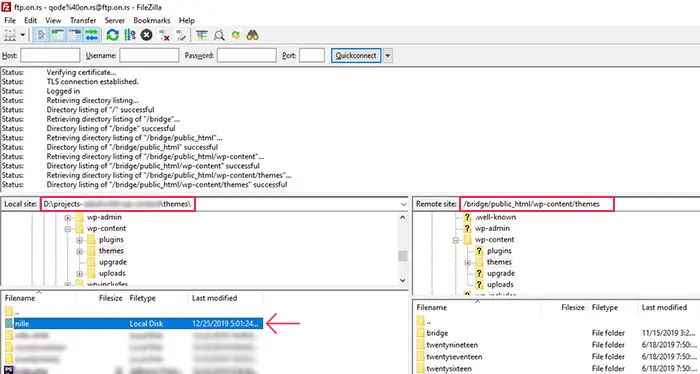Expand the local wp-admin folder
700x374 pixels.
tap(68, 218)
